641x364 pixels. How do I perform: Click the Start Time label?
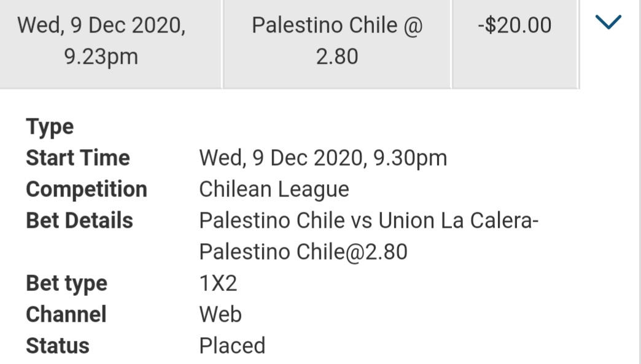click(78, 158)
